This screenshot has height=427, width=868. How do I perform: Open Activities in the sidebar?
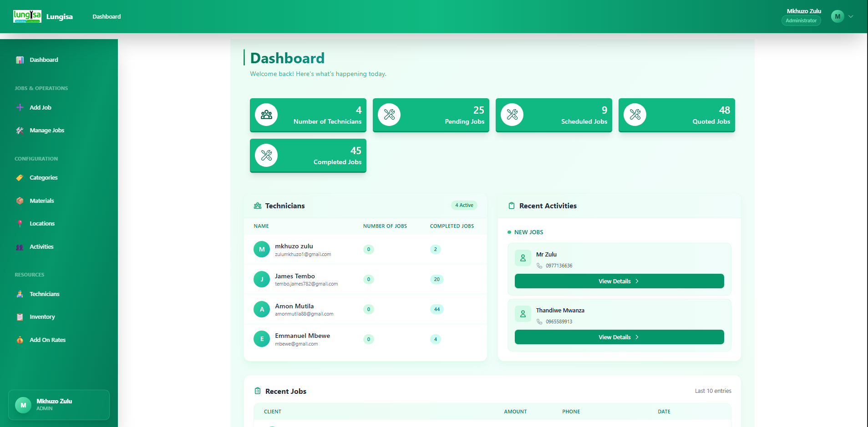coord(41,247)
